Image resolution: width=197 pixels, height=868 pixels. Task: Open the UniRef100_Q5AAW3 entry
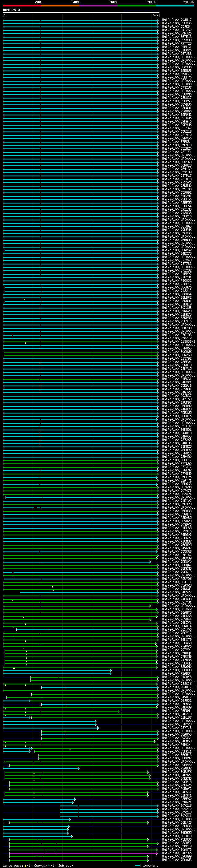coord(176,860)
